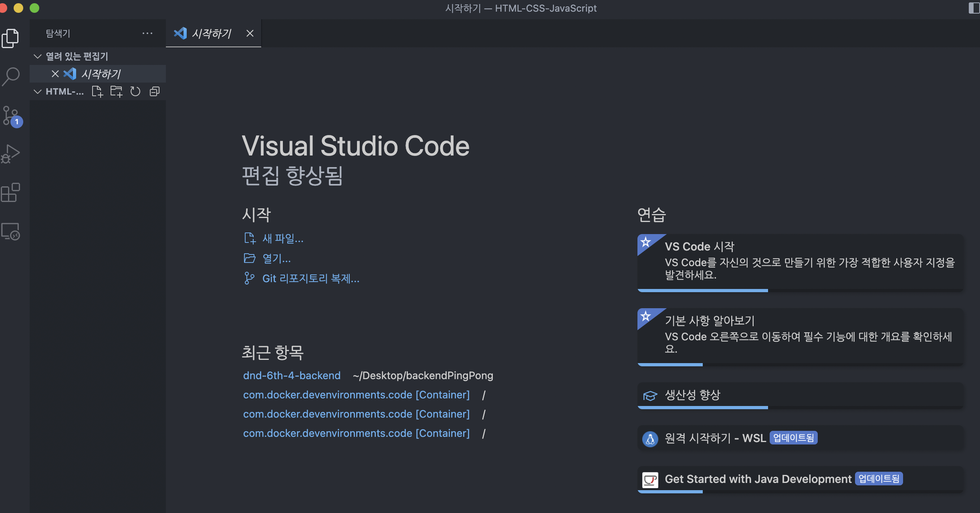
Task: Click New Folder icon in explorer header
Action: (x=116, y=92)
